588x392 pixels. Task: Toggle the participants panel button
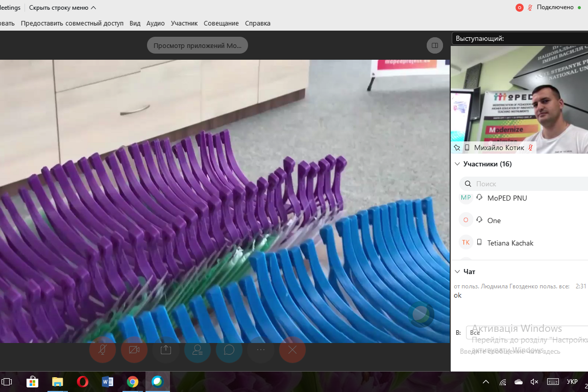pyautogui.click(x=198, y=350)
